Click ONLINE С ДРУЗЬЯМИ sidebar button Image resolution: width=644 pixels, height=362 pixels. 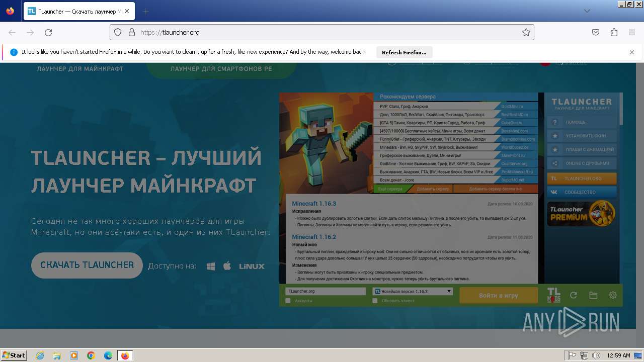coord(582,163)
